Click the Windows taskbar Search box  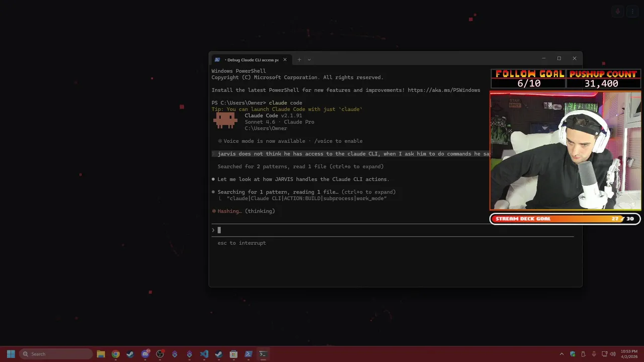(x=56, y=354)
